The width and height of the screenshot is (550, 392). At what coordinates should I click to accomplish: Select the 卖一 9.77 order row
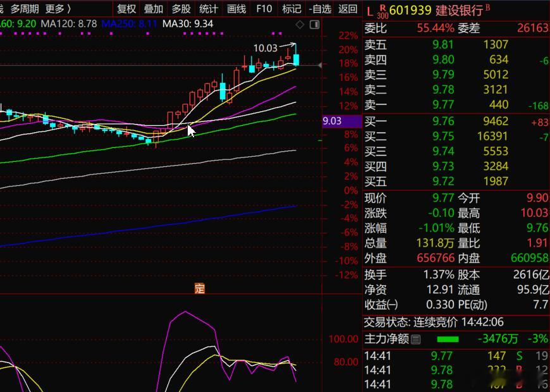tap(456, 105)
